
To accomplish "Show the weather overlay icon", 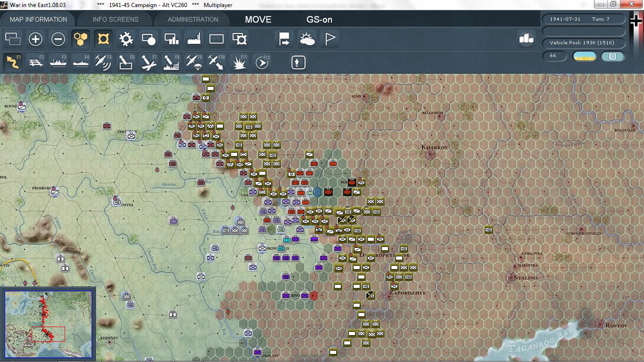I will click(307, 39).
